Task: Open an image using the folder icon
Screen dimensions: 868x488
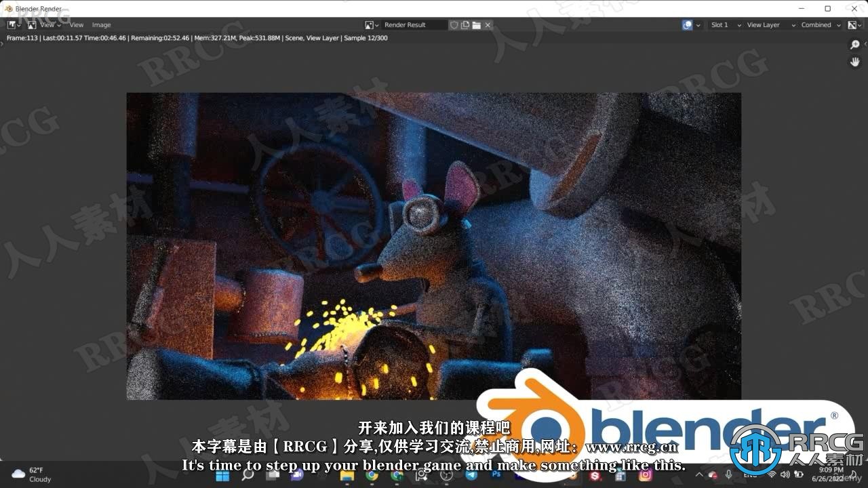Action: click(x=477, y=25)
